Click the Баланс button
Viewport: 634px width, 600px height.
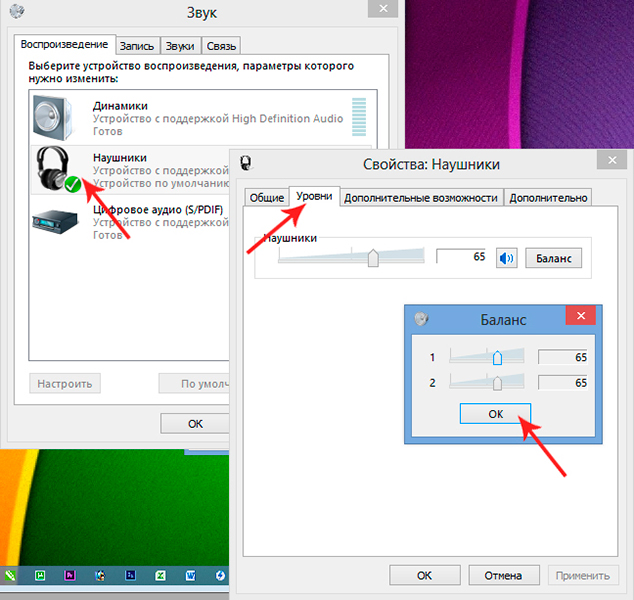(x=553, y=258)
